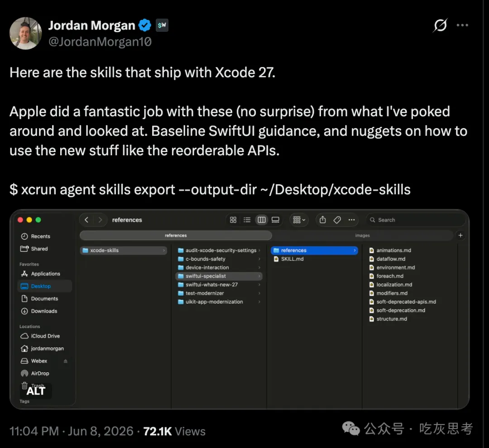This screenshot has height=448, width=489.
Task: Go back with Finder back chevron
Action: click(86, 220)
